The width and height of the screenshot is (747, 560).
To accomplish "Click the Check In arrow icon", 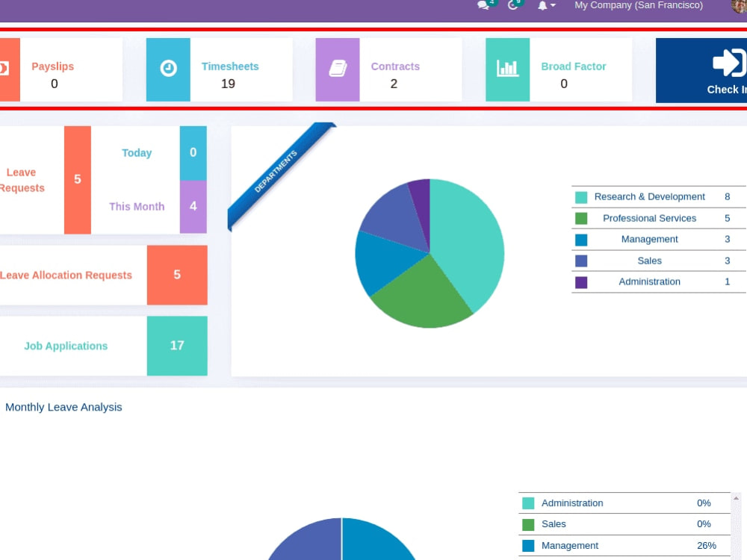I will [729, 63].
